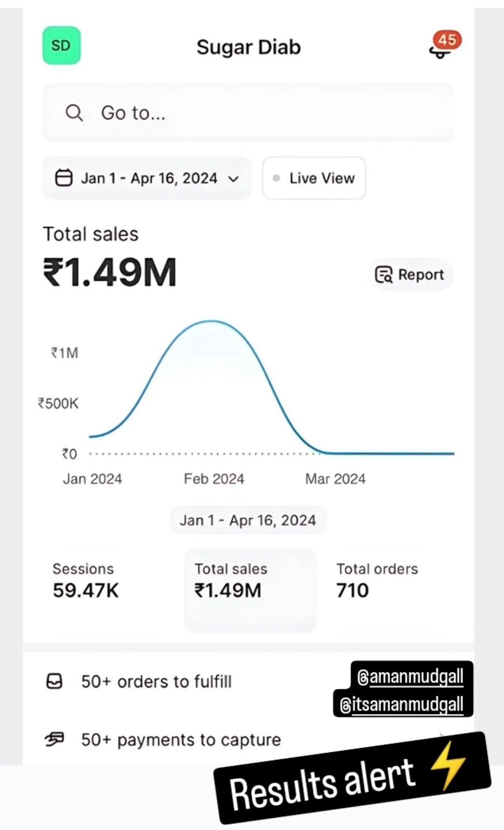Select the Sessions 59.47K metric

tap(86, 581)
